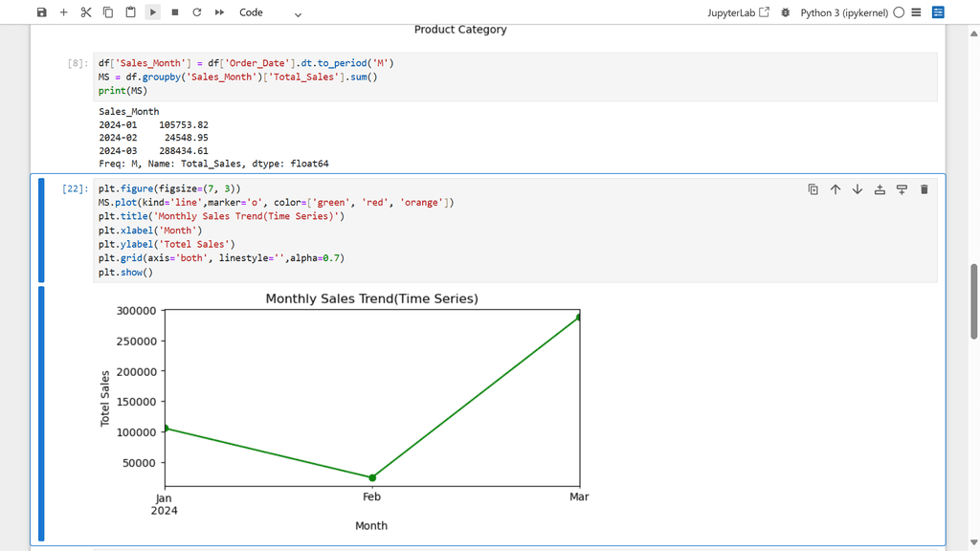This screenshot has height=551, width=980.
Task: Open the Code cell type dropdown
Action: tap(270, 12)
